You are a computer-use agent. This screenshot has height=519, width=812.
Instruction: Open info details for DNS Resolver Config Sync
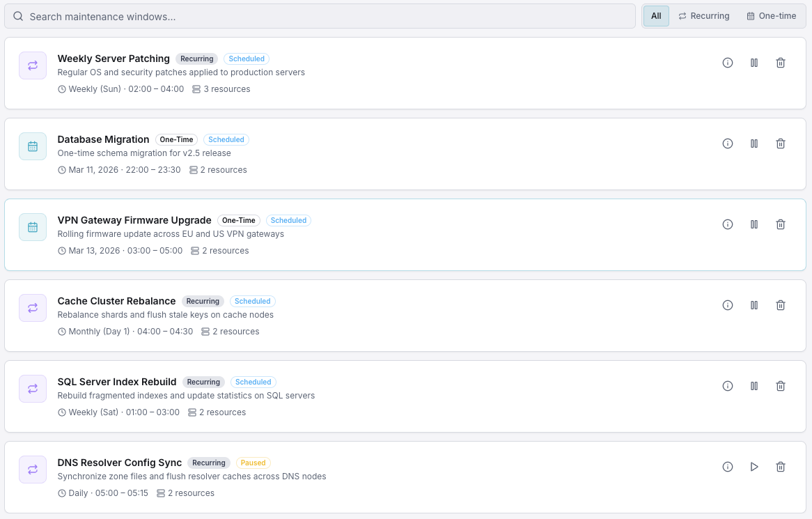pyautogui.click(x=728, y=467)
